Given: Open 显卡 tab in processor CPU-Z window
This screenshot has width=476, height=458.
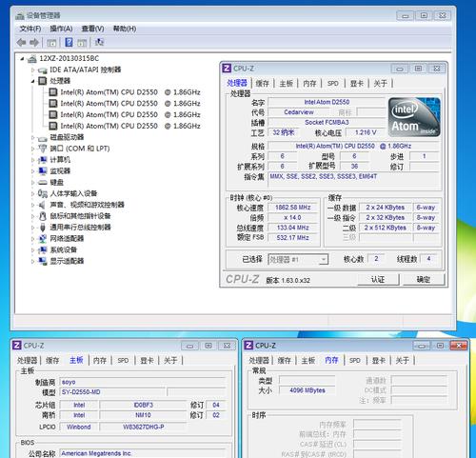Looking at the screenshot, I should (357, 84).
